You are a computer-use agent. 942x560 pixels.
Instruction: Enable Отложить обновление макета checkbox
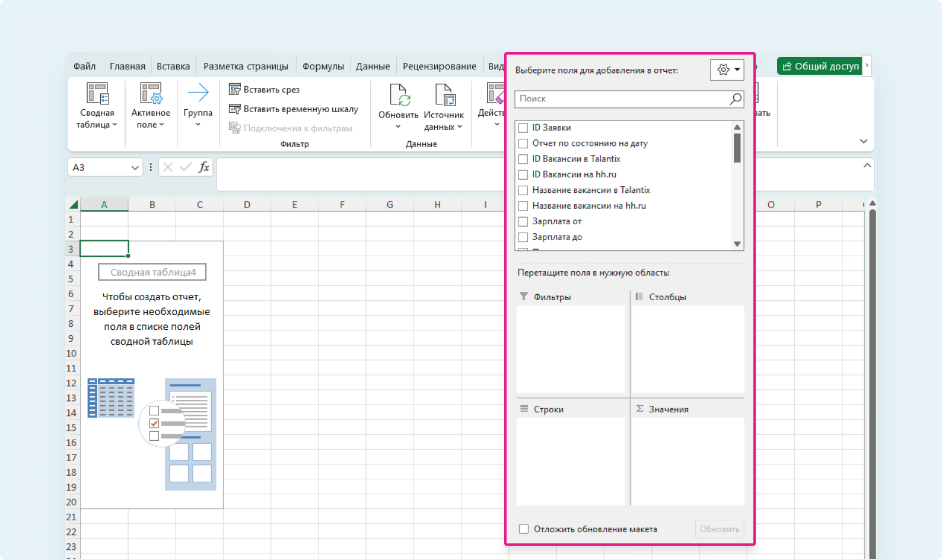click(x=524, y=529)
